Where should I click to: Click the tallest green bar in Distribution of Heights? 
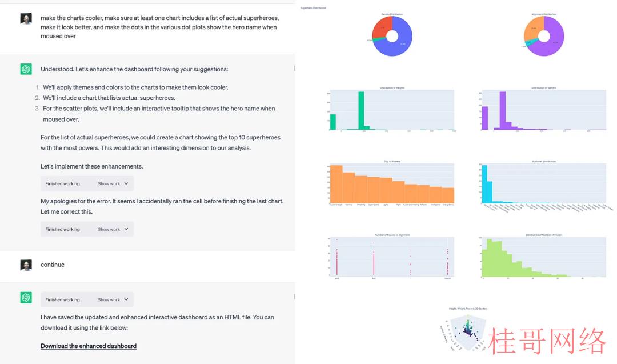(361, 111)
